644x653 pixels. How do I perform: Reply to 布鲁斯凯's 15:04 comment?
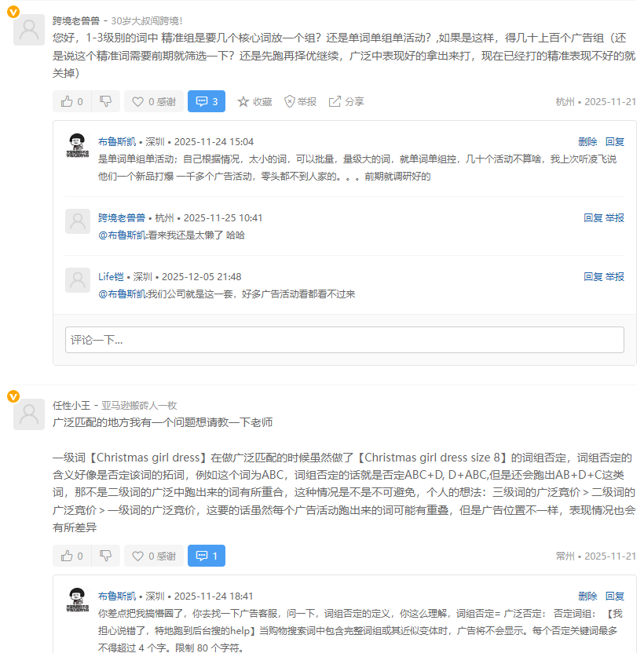pyautogui.click(x=614, y=142)
